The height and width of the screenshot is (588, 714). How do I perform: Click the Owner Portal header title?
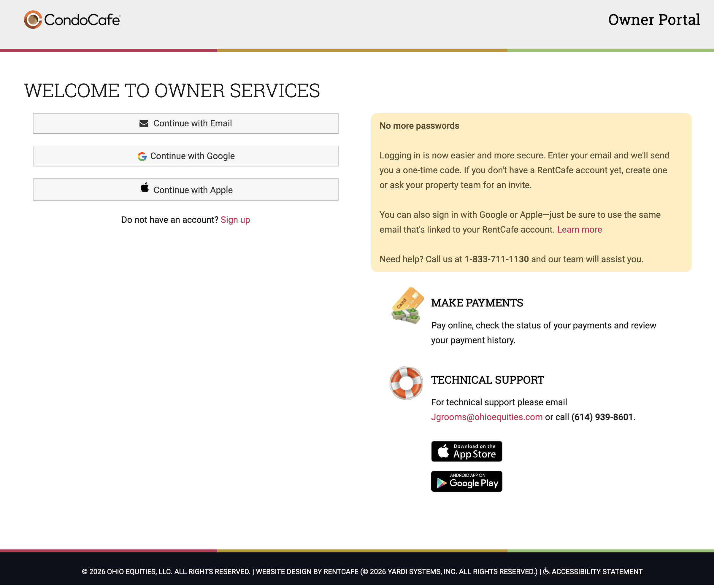[654, 20]
